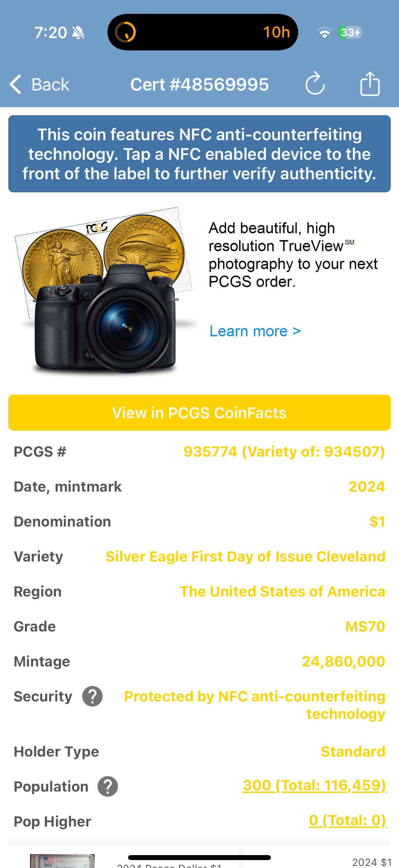Open Pop Higher 0 total link
The height and width of the screenshot is (868, 399).
pos(347,820)
